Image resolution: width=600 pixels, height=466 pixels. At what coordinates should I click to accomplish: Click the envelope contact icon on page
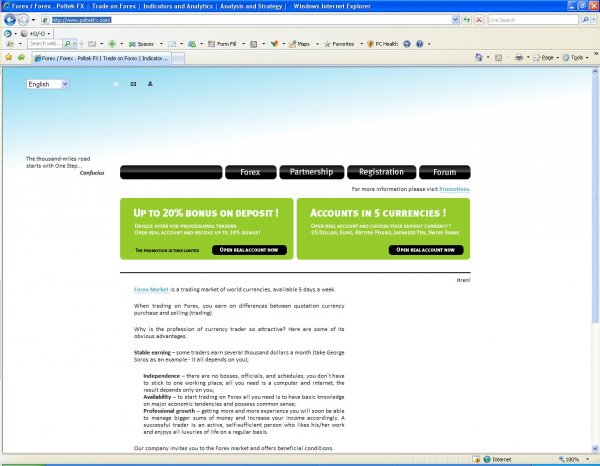click(x=133, y=84)
